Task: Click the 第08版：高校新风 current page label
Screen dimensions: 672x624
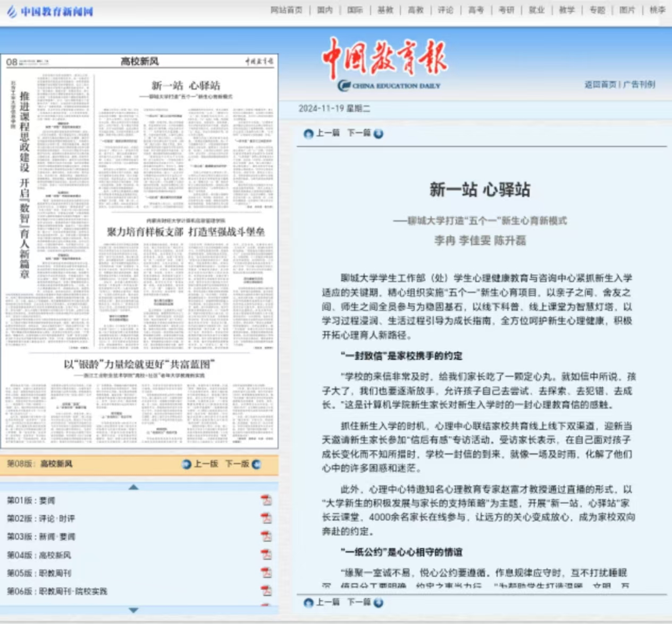Action: [x=40, y=464]
